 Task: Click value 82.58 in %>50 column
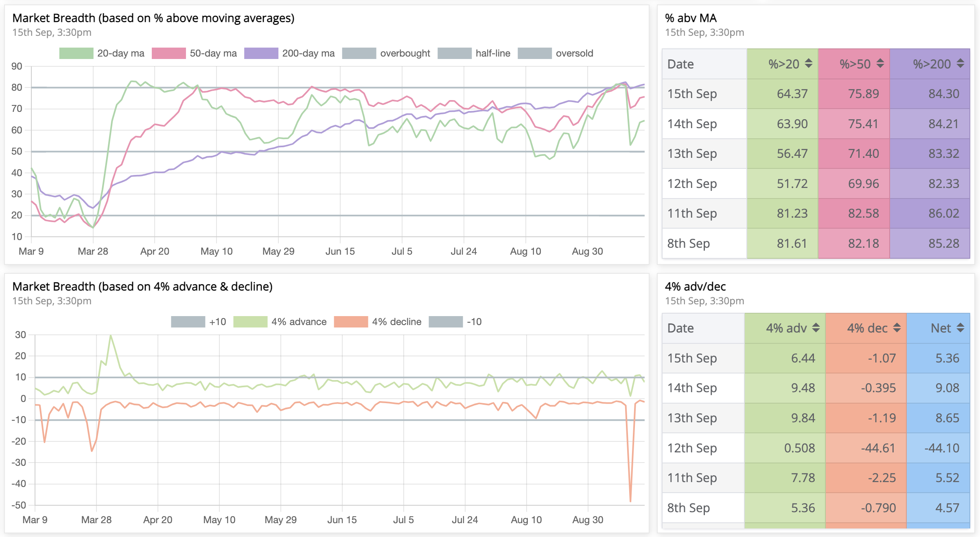(x=864, y=213)
